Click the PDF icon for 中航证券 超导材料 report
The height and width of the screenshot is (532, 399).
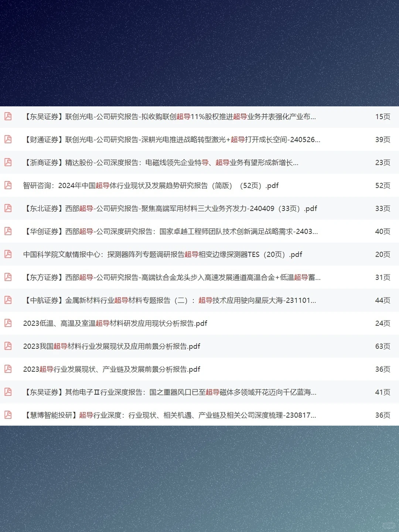8,300
